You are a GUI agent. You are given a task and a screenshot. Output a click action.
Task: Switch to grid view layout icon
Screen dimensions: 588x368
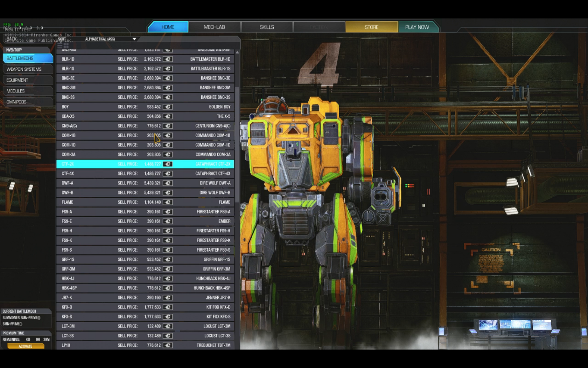[x=66, y=46]
